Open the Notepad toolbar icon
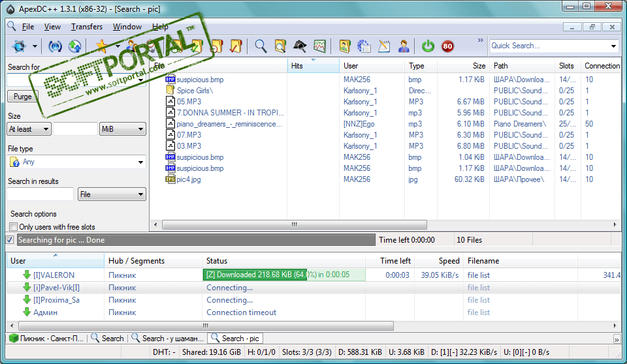The image size is (627, 364). point(384,46)
